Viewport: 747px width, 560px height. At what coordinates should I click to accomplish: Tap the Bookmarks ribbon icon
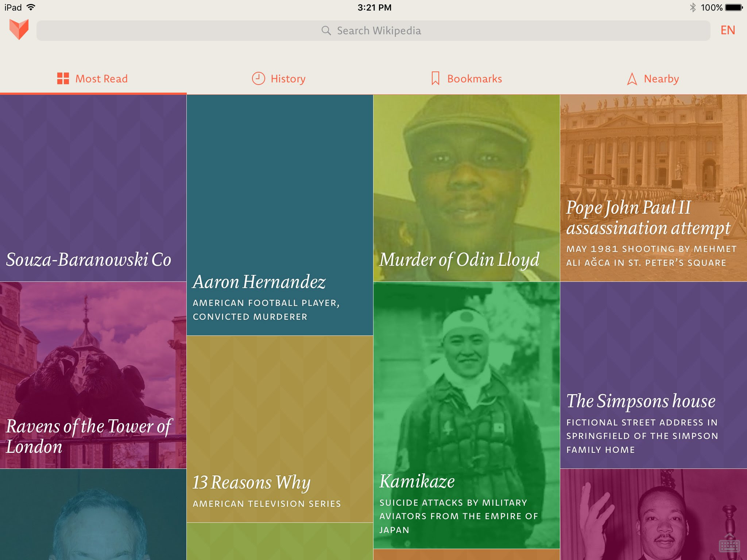[x=435, y=78]
